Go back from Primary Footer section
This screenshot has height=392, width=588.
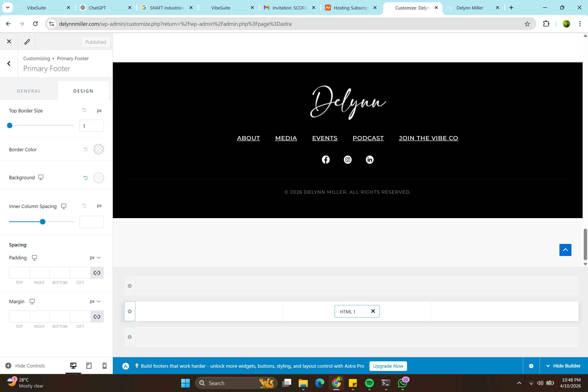[9, 63]
